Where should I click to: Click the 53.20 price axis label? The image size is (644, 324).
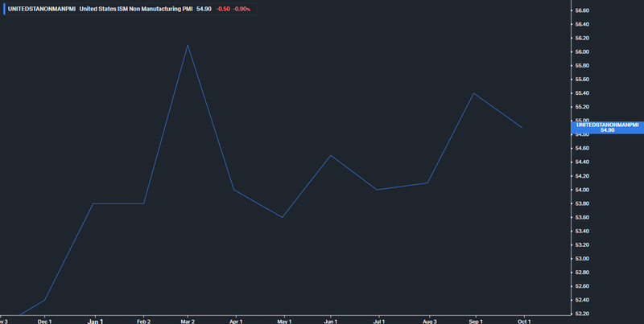582,245
